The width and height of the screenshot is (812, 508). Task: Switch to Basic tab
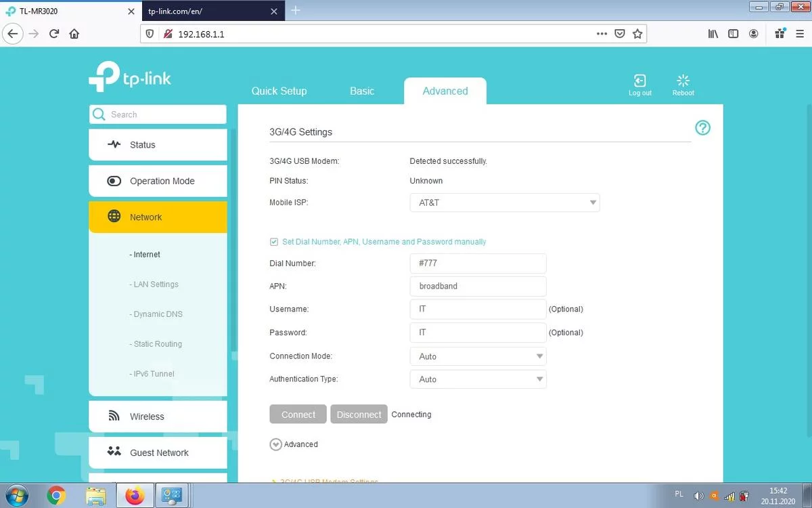tap(362, 91)
